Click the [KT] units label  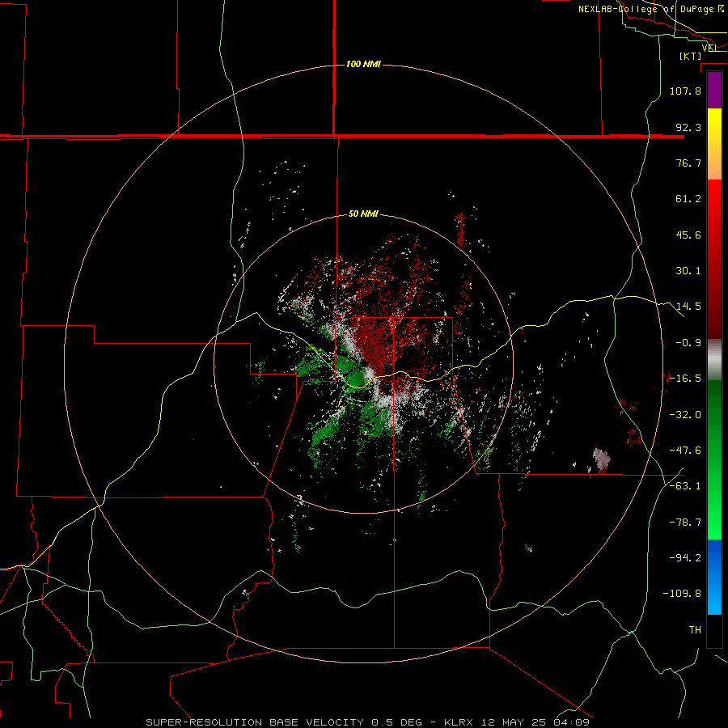[690, 56]
